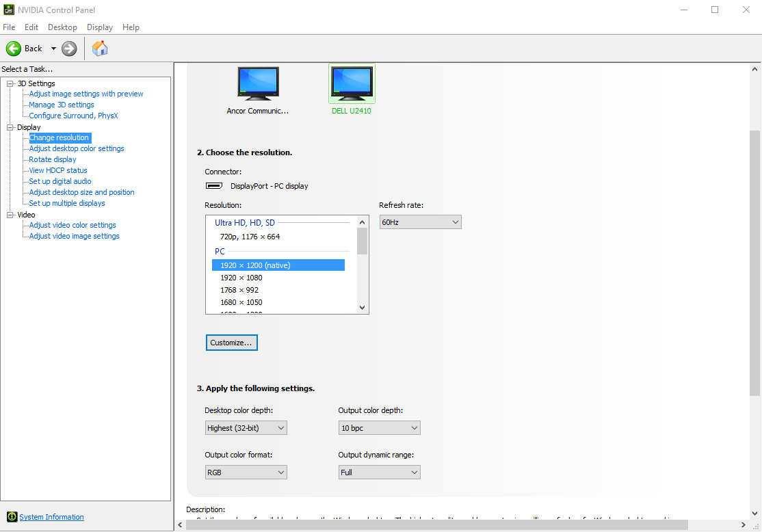Collapse the Video tree node
Screen dimensions: 762x532
(x=10, y=215)
